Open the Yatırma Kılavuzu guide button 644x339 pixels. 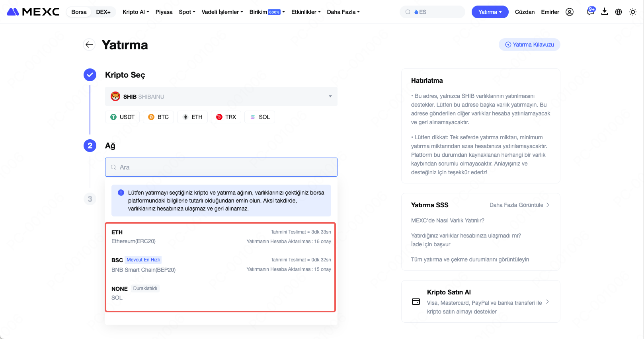[x=529, y=45]
